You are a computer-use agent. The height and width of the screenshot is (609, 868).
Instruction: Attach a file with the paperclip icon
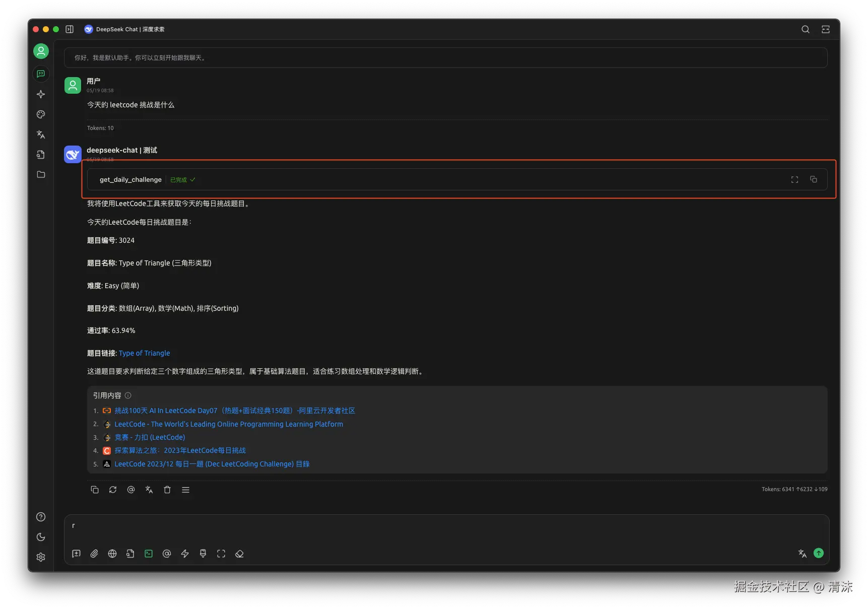coord(94,554)
